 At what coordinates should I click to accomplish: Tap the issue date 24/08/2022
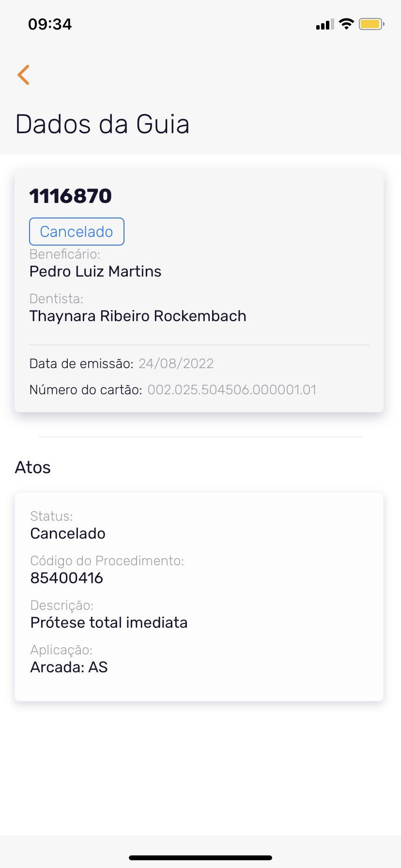point(176,364)
